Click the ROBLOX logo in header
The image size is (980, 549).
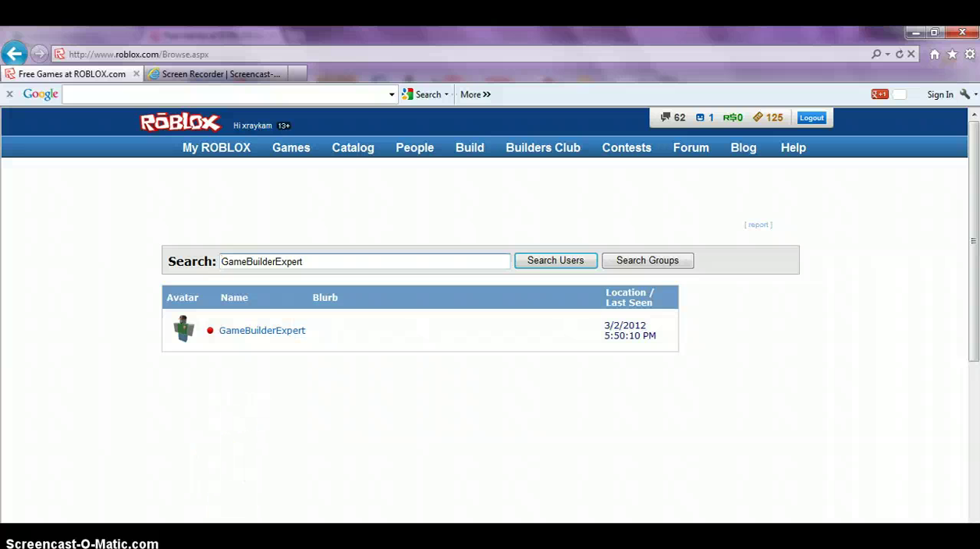pos(180,122)
